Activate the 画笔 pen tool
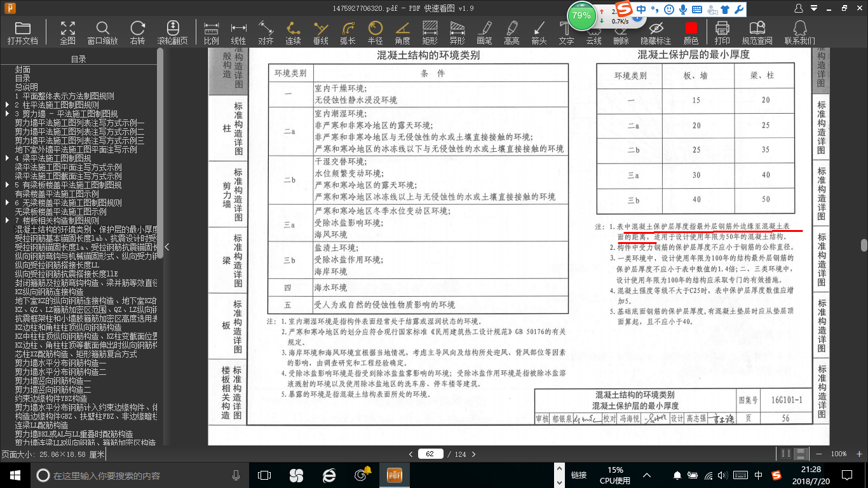 tap(484, 32)
